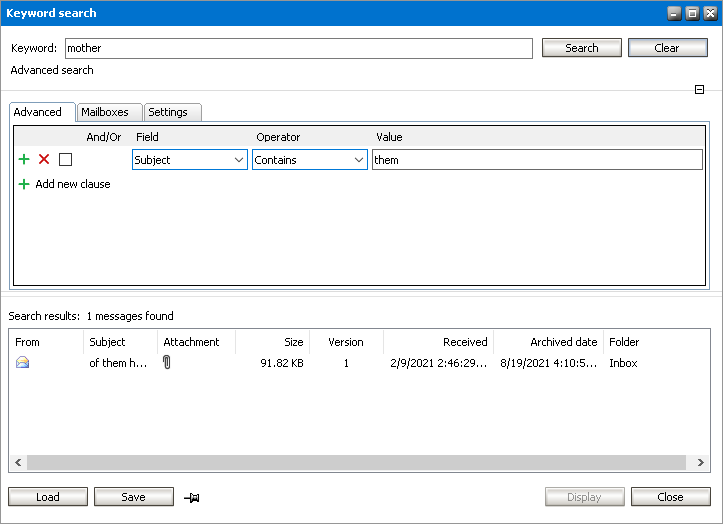Delete clause with the red X icon

(44, 159)
